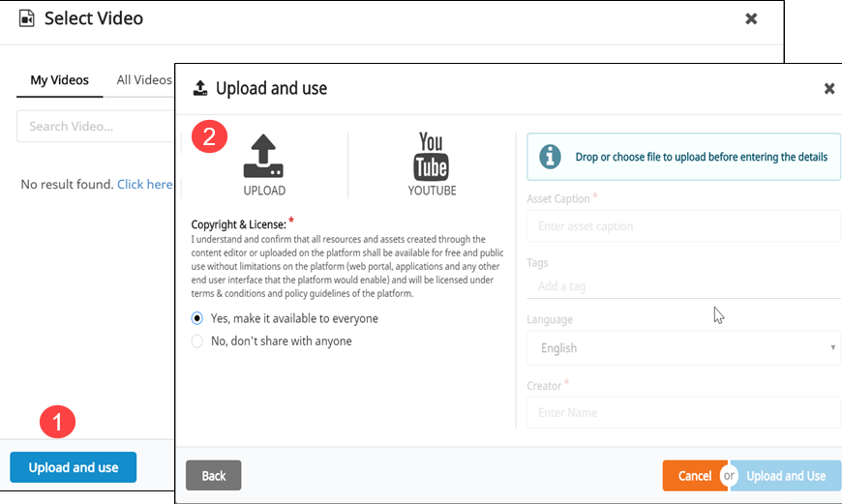Click red step marker number 1

(x=57, y=422)
